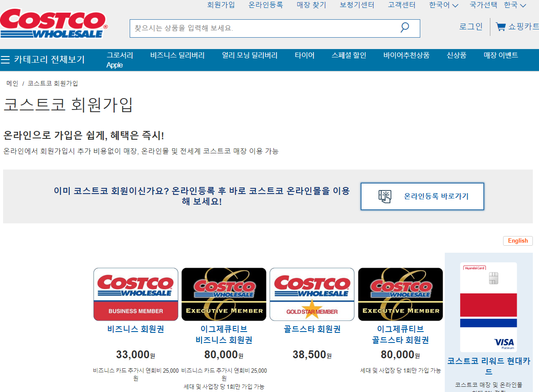This screenshot has width=539, height=392.
Task: Click the Hyundai Card Visa card image
Action: tap(489, 307)
